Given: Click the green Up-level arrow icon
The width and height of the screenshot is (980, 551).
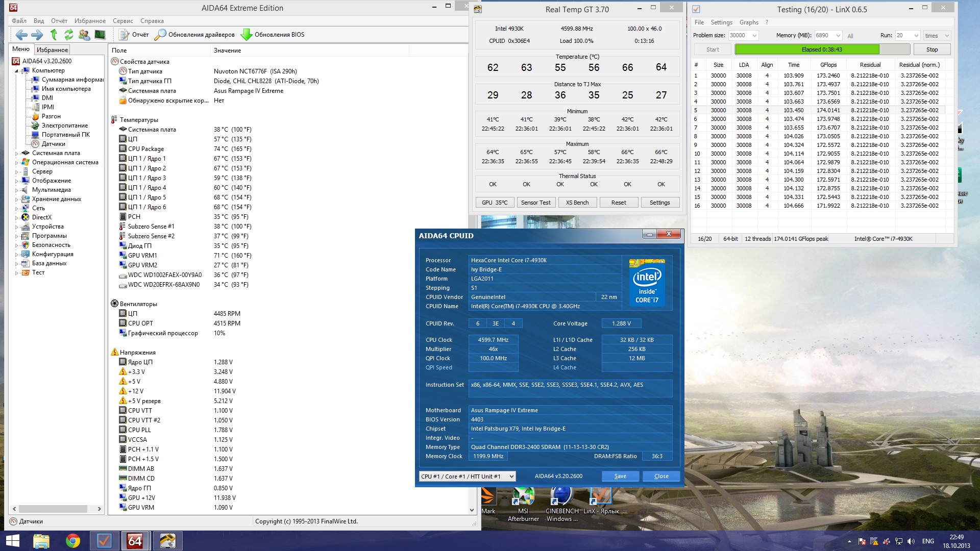Looking at the screenshot, I should [54, 35].
